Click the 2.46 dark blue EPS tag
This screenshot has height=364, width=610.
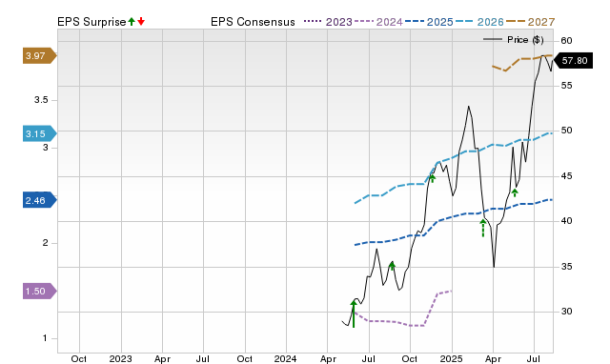(40, 200)
